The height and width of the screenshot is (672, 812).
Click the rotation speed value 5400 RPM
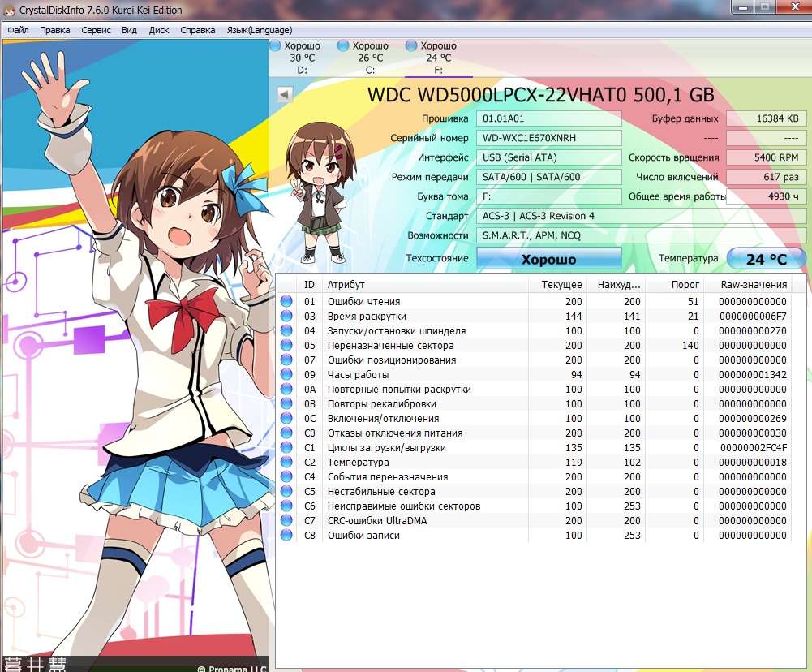coord(766,157)
